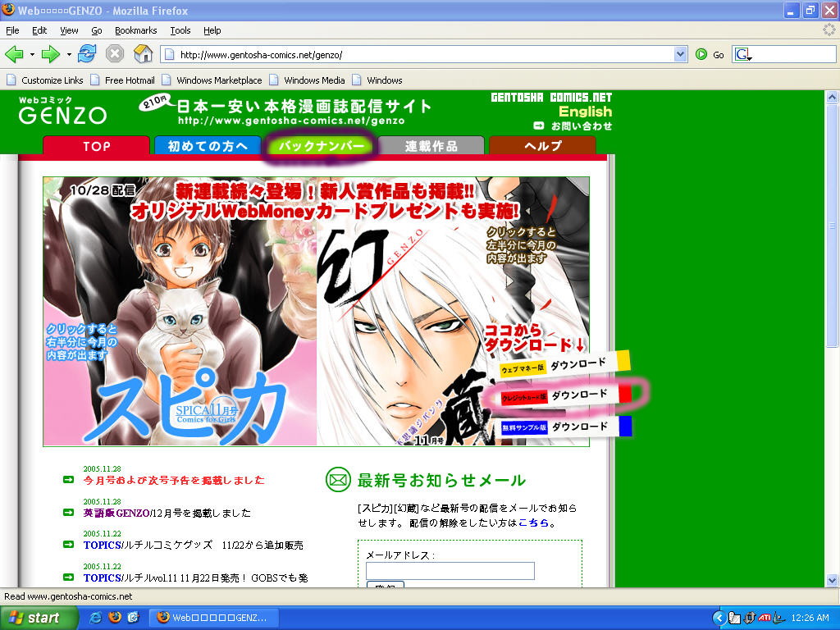Click the Stop loading icon
Viewport: 840px width, 630px height.
pyautogui.click(x=115, y=54)
